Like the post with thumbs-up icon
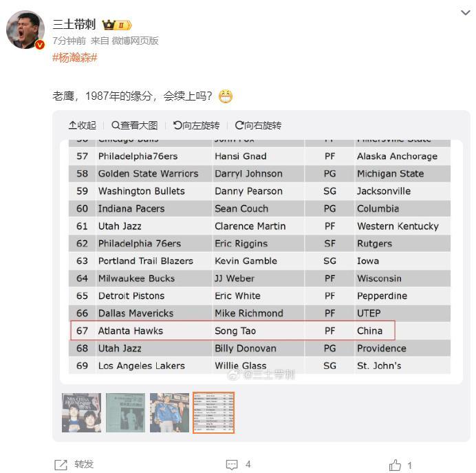Viewport: 476px width, 473px height. 395,465
